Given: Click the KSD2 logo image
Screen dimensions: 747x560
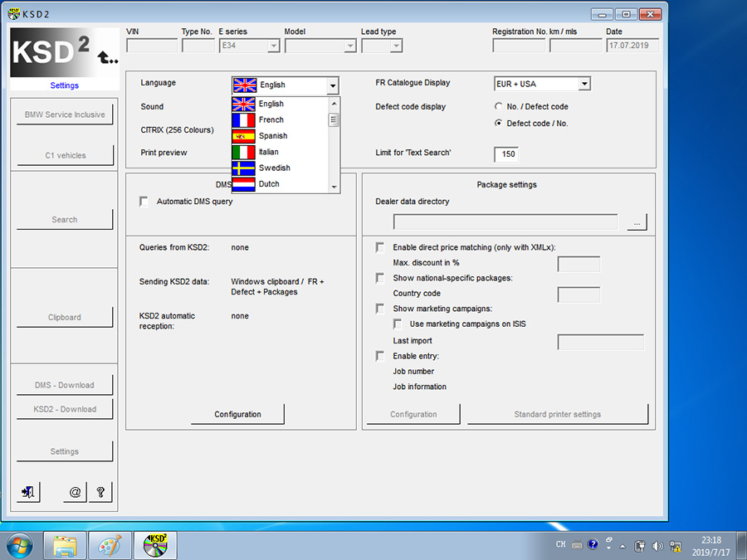Looking at the screenshot, I should [65, 52].
